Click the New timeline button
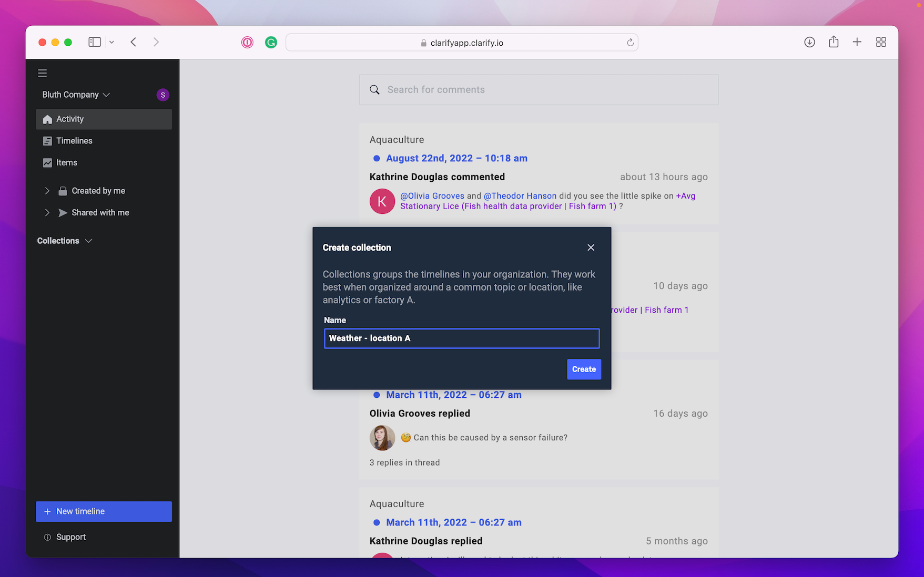924x577 pixels. (104, 511)
